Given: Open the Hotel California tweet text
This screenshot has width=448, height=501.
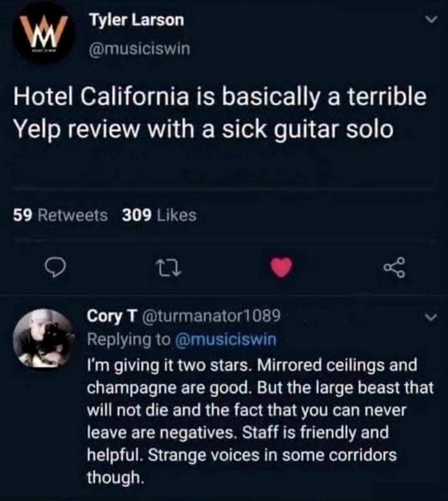Looking at the screenshot, I should (x=220, y=113).
